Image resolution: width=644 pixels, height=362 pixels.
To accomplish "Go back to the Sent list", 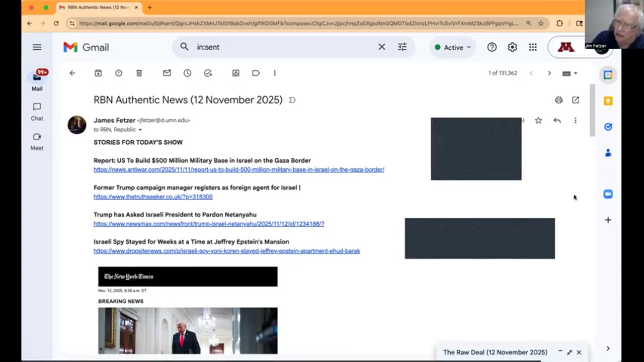I will pos(72,73).
